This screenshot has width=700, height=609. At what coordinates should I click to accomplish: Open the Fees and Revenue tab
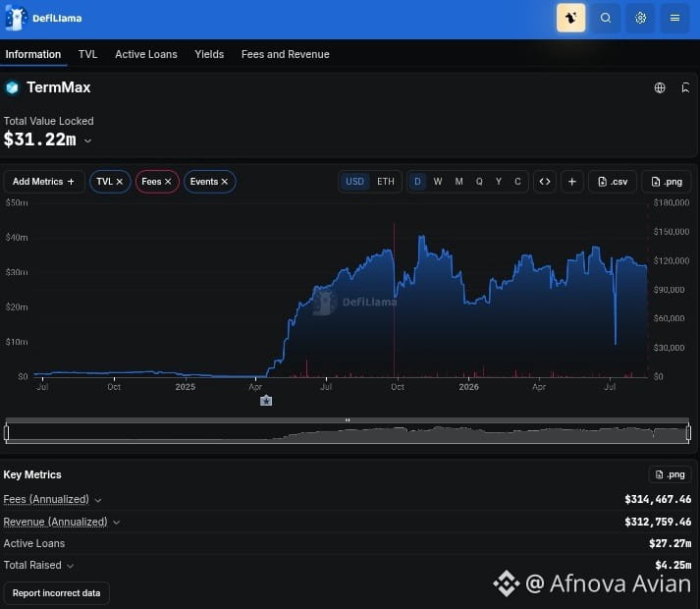286,54
